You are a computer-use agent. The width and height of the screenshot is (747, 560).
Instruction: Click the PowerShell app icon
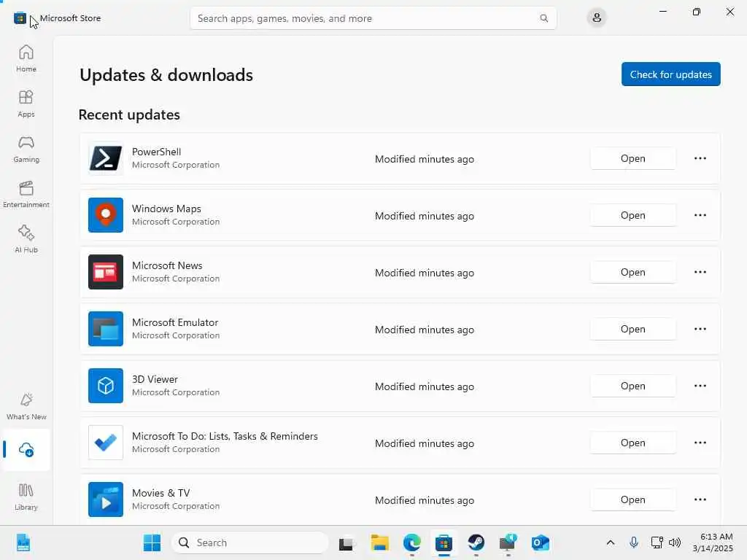(106, 158)
